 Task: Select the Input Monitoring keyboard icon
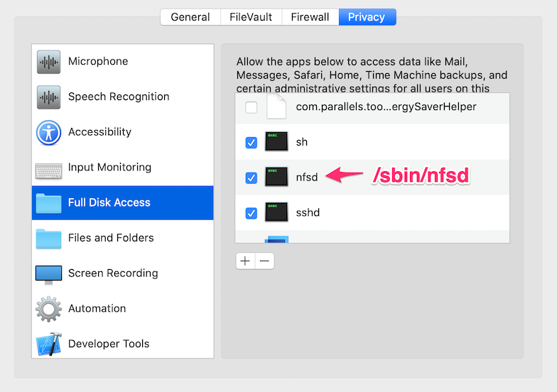(49, 168)
